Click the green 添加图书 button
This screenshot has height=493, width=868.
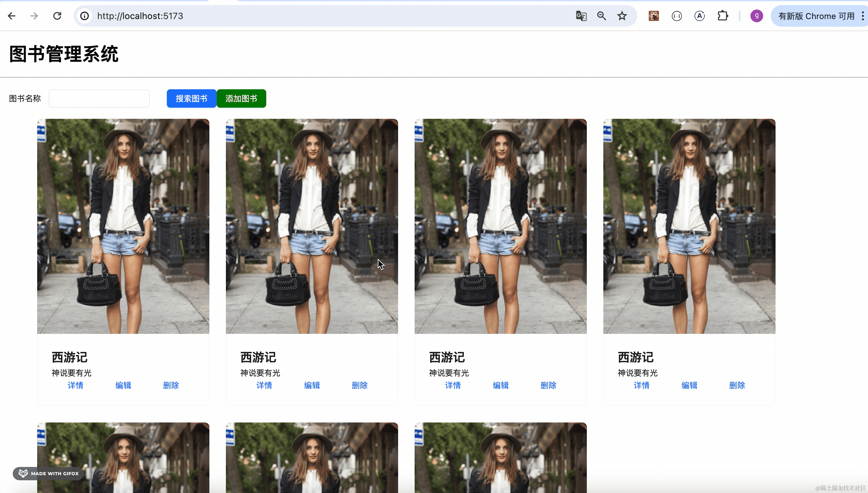(241, 98)
